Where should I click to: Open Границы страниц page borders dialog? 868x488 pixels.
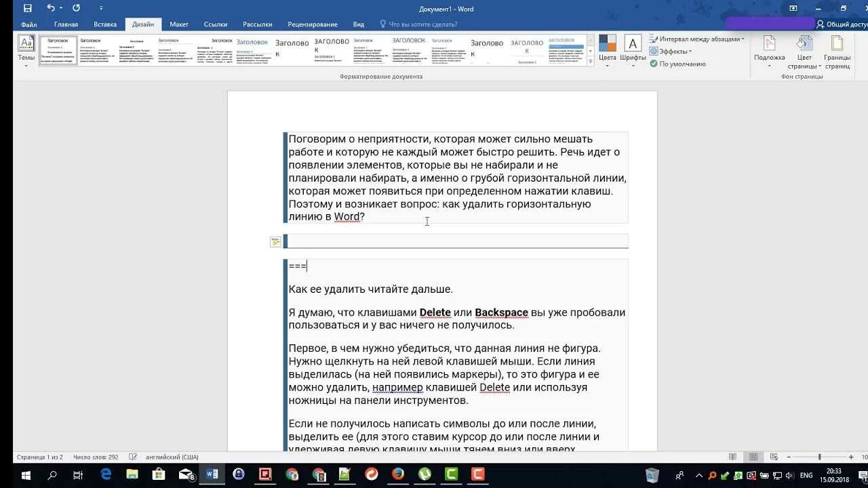pos(837,52)
